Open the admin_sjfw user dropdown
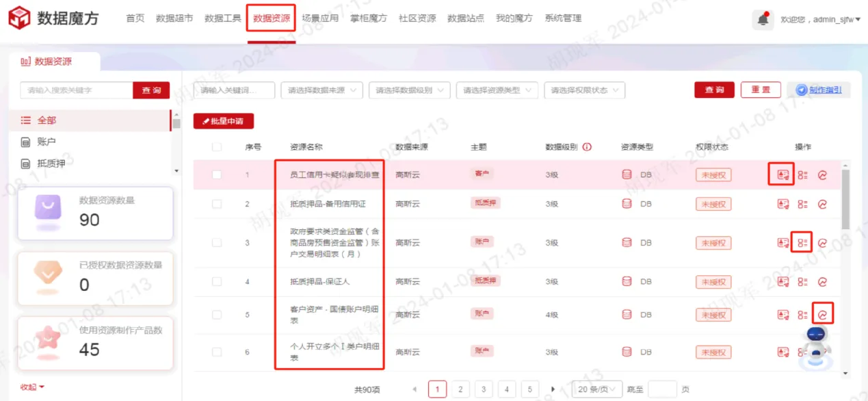868x401 pixels. 820,20
